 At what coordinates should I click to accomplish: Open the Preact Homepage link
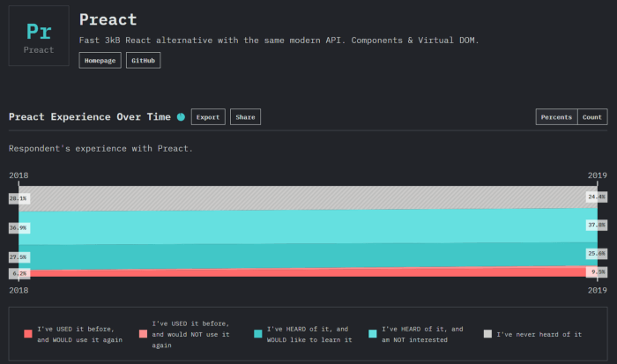(x=100, y=60)
